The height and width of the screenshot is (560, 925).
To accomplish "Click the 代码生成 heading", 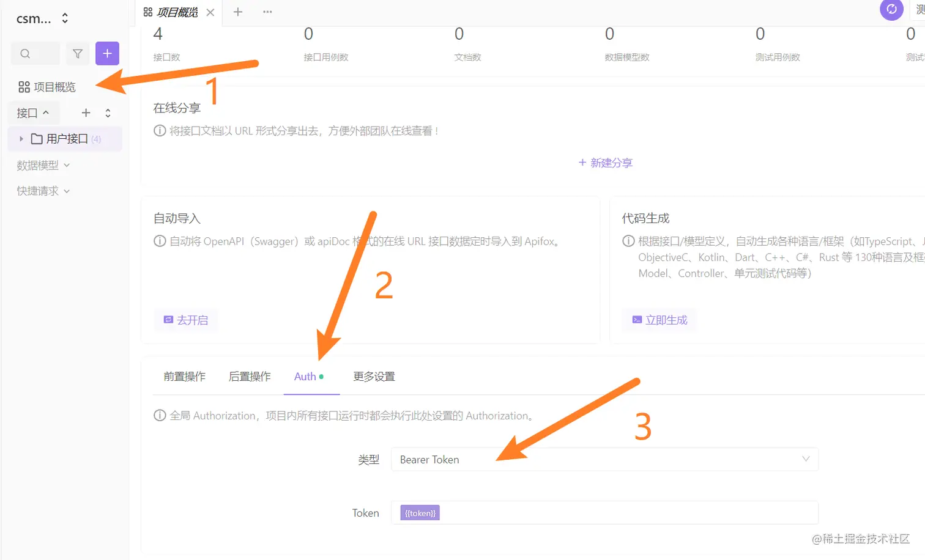I will (646, 218).
